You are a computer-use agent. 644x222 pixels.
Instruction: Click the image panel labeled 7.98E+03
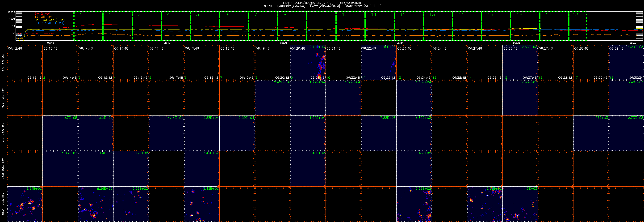coord(520,98)
